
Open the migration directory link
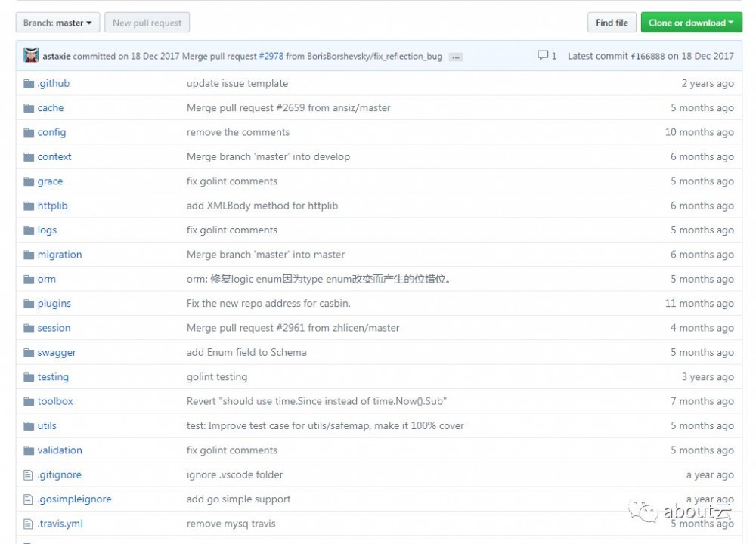(60, 255)
